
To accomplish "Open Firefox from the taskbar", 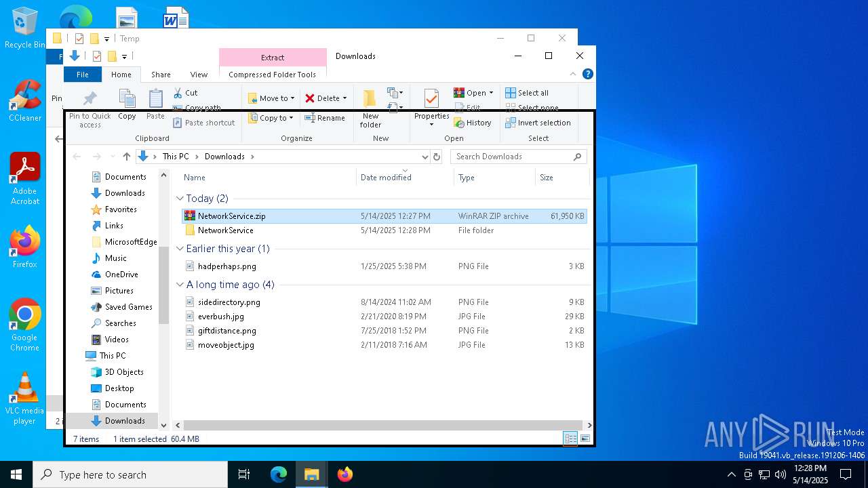I will (345, 474).
